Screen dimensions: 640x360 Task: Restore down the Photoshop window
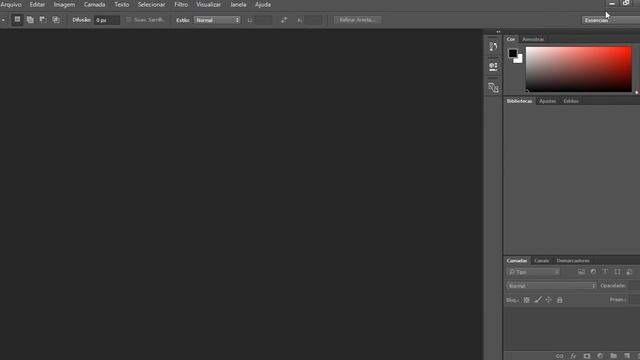pyautogui.click(x=626, y=3)
